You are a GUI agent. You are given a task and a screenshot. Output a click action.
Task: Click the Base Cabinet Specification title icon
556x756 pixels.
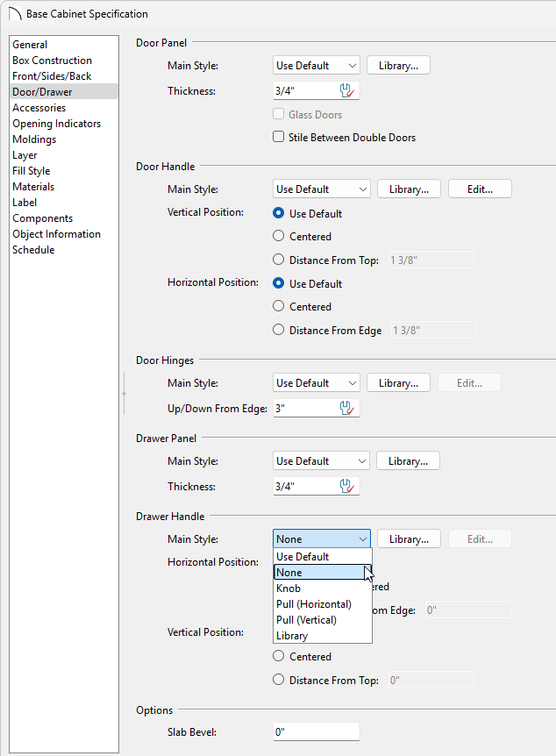pyautogui.click(x=14, y=13)
